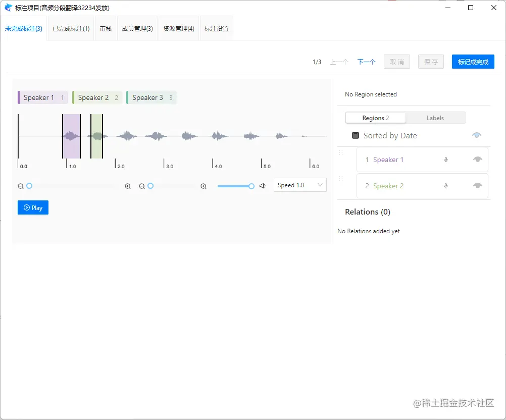Click the 1/3 page counter
This screenshot has height=420, width=506.
[317, 62]
